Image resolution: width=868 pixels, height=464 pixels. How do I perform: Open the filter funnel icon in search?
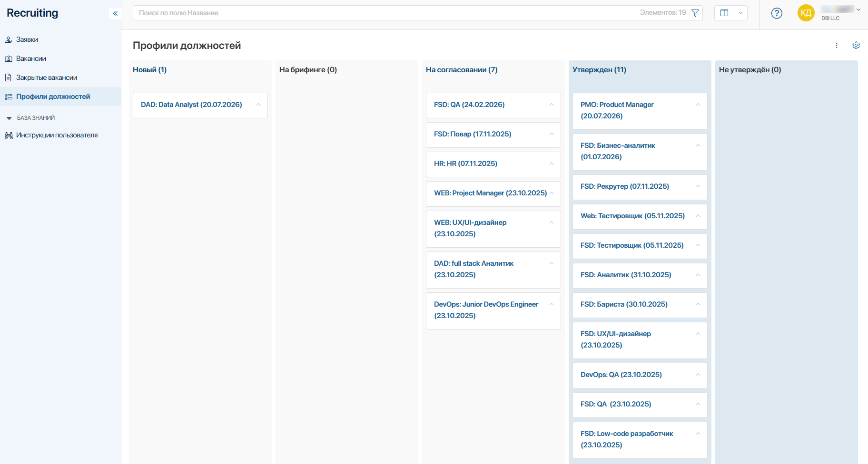click(x=695, y=13)
